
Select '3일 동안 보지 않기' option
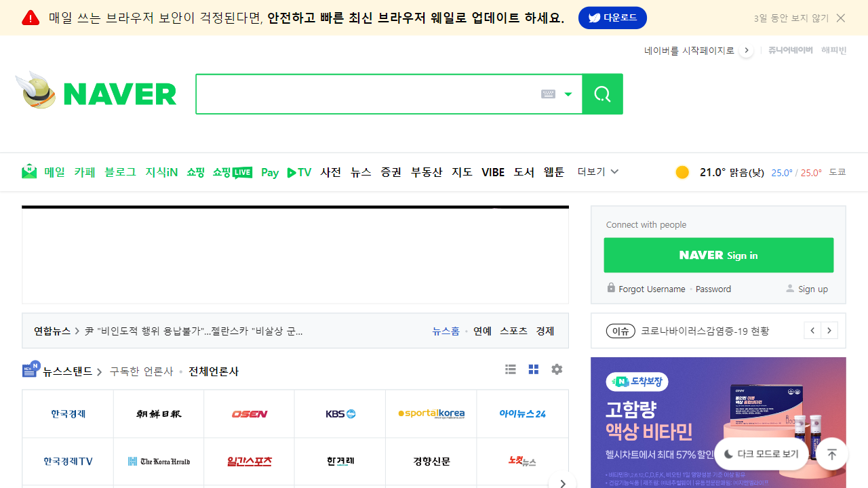(791, 18)
